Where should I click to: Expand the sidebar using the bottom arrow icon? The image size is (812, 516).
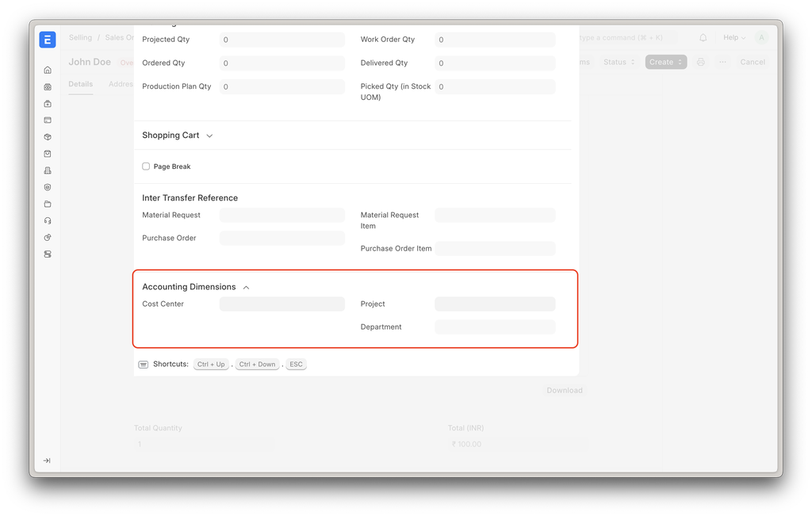(x=48, y=461)
